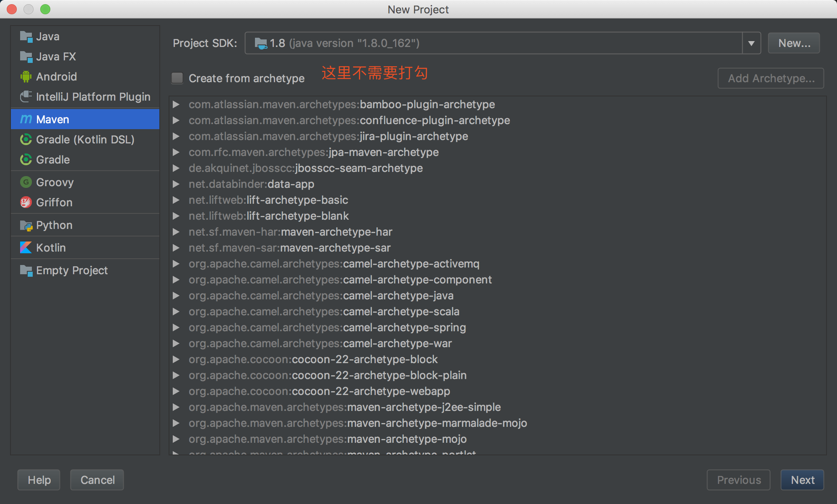
Task: Select Java FX project type
Action: pos(85,57)
